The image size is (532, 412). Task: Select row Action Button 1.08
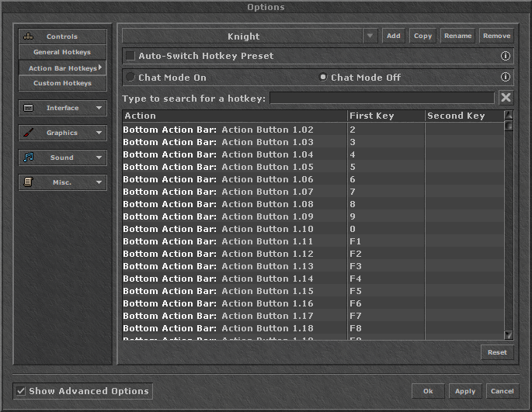[x=313, y=204]
